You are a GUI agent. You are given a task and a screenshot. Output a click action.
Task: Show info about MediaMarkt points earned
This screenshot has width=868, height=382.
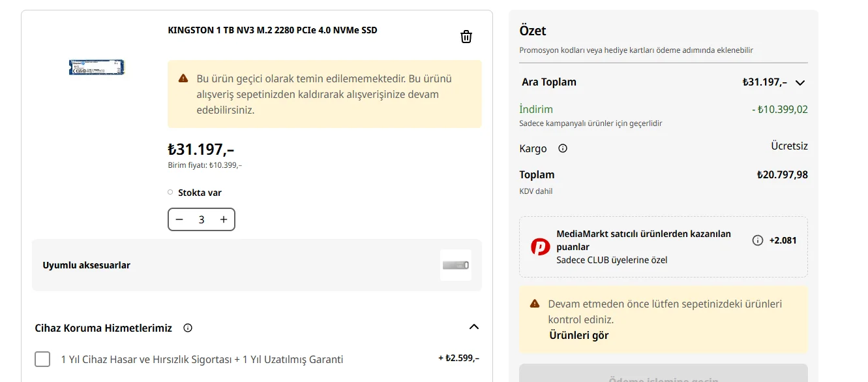(x=757, y=240)
